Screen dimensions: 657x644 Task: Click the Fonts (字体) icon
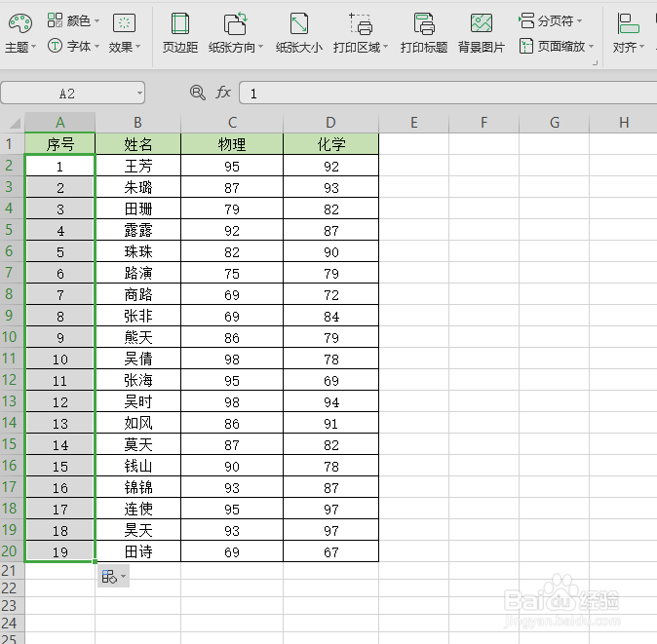tap(55, 46)
